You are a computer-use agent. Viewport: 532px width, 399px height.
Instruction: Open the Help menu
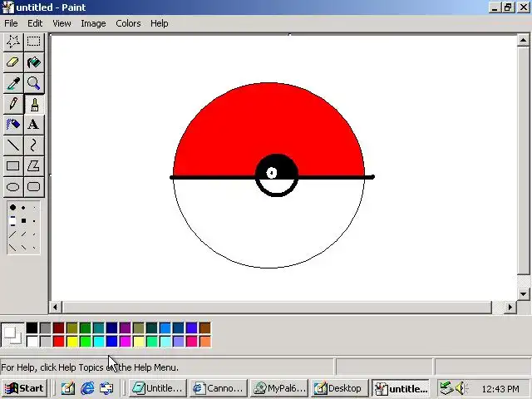point(160,23)
